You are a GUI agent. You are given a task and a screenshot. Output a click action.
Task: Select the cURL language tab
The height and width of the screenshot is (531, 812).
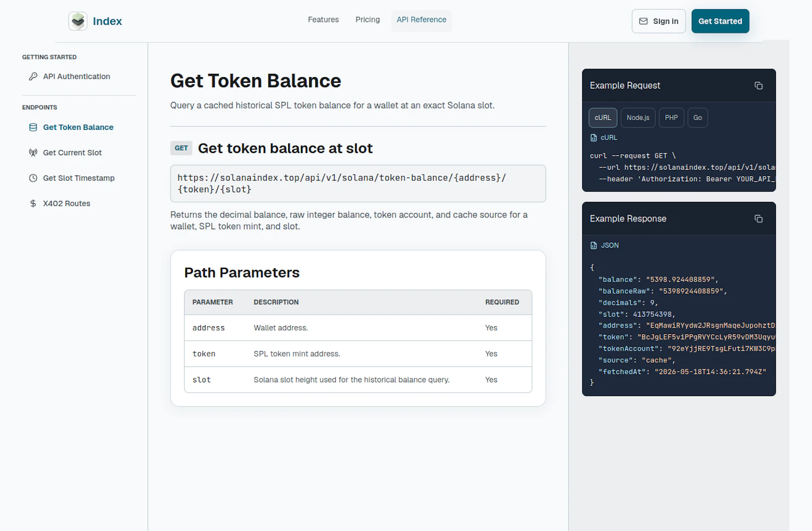pos(603,118)
